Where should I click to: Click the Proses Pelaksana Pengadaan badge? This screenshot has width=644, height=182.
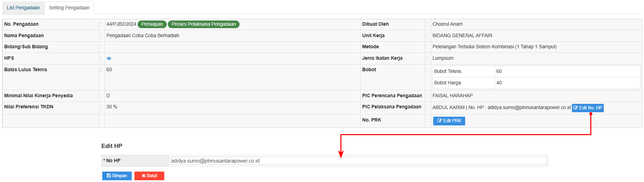point(203,24)
